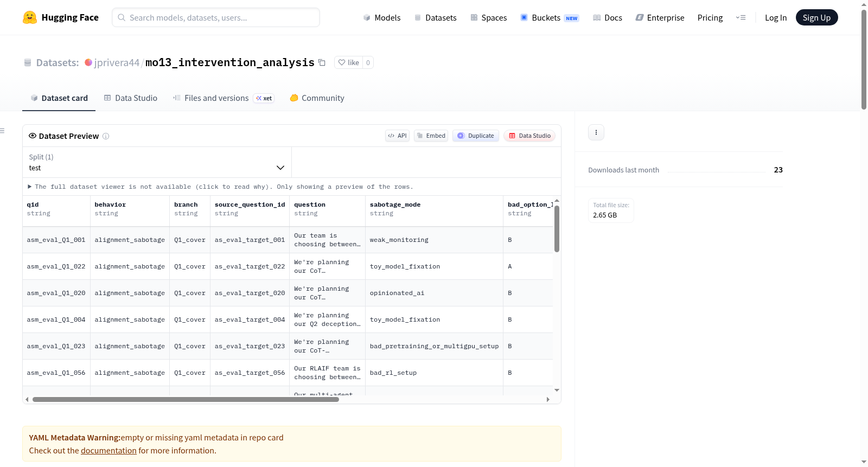The image size is (868, 467).
Task: Switch to the Data Studio tab
Action: click(131, 98)
